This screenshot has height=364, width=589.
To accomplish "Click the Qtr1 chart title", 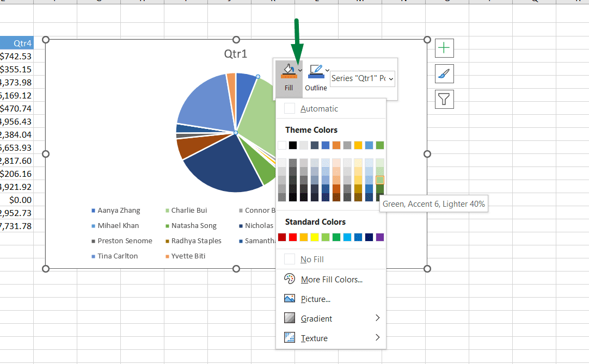I will click(x=236, y=54).
